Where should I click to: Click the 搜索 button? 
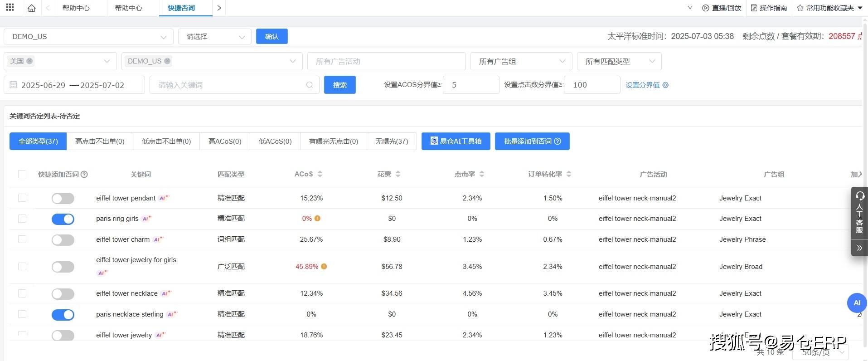pyautogui.click(x=340, y=85)
